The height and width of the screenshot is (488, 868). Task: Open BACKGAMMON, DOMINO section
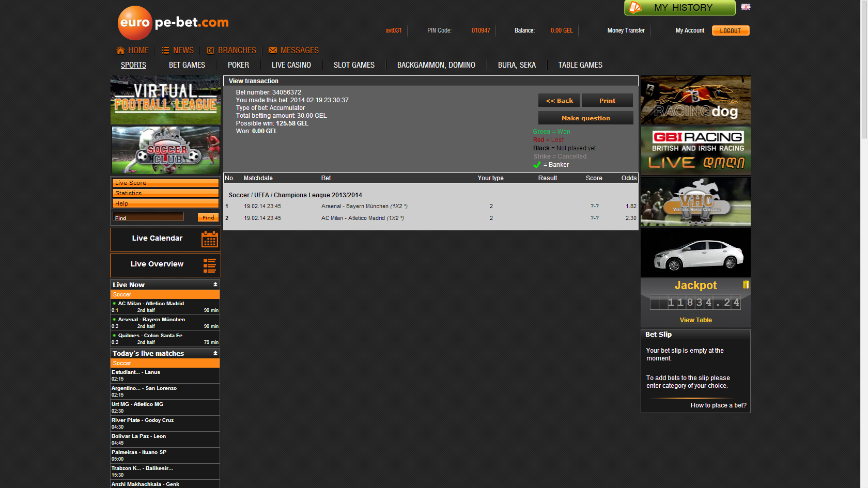coord(436,65)
